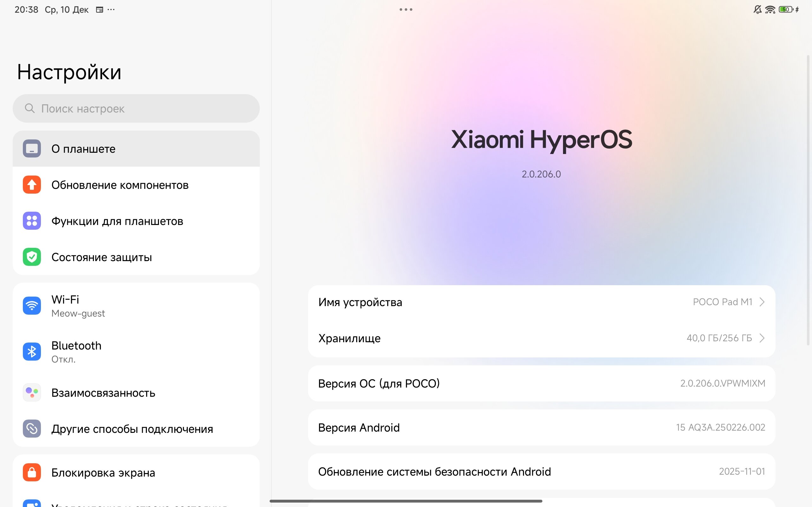Tap the Другие способы подключения link icon
The height and width of the screenshot is (507, 812).
32,429
